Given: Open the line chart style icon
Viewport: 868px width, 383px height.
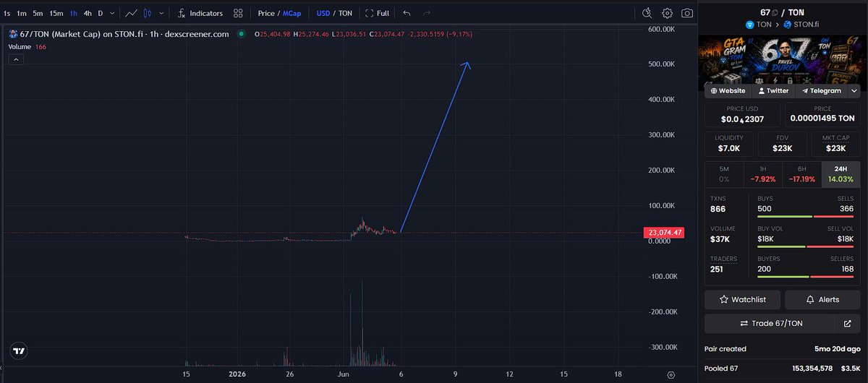Looking at the screenshot, I should click(131, 13).
